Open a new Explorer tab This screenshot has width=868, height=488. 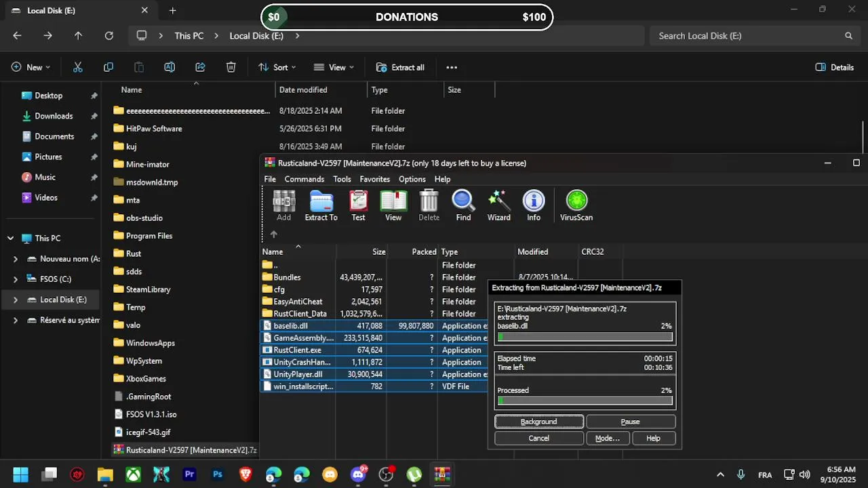172,11
